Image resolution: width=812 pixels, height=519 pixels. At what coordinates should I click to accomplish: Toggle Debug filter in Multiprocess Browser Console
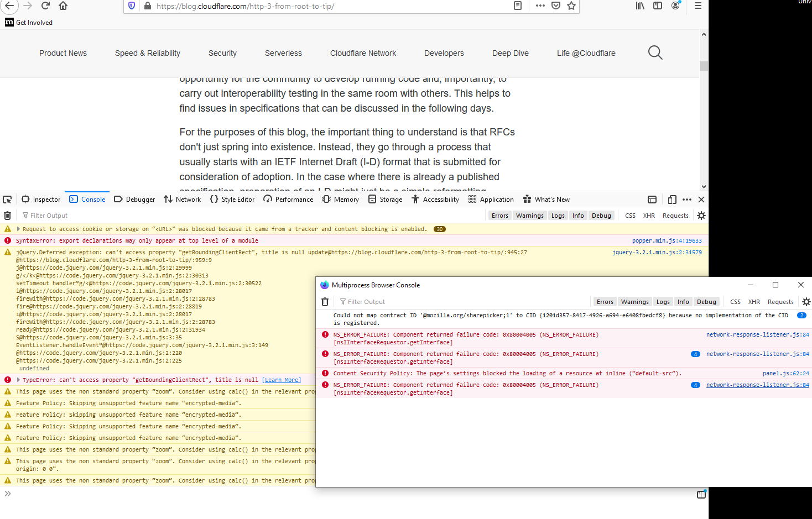click(706, 302)
